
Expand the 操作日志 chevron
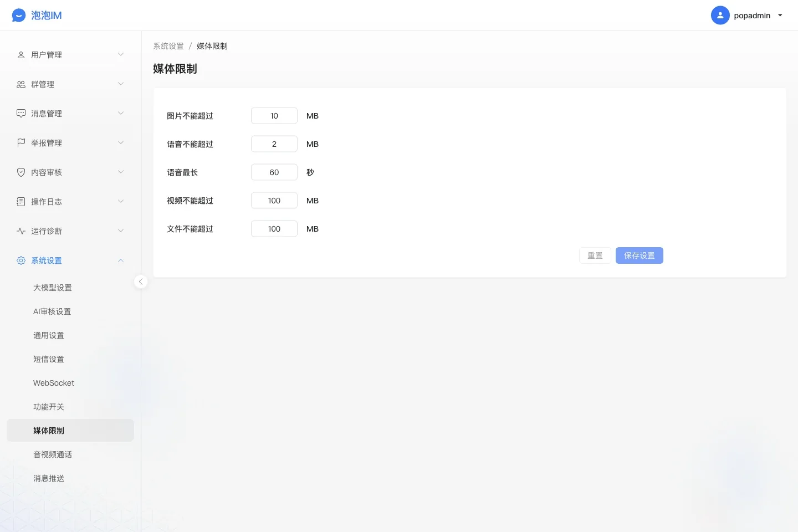point(121,201)
